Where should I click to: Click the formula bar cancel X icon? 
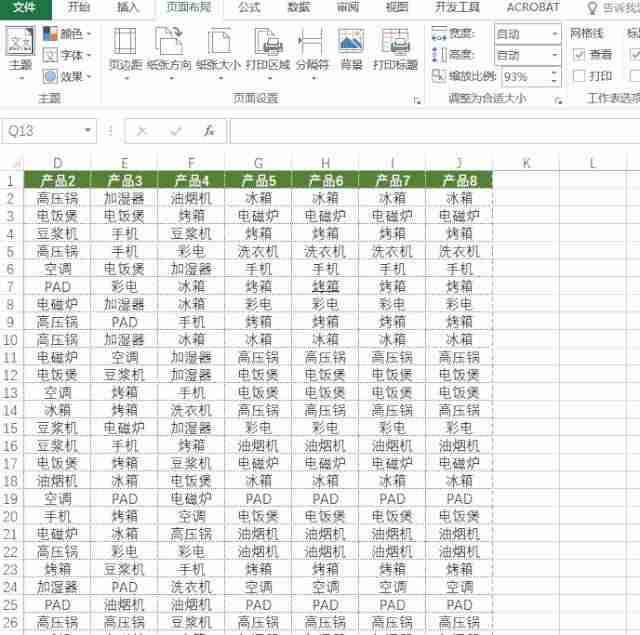pos(142,131)
